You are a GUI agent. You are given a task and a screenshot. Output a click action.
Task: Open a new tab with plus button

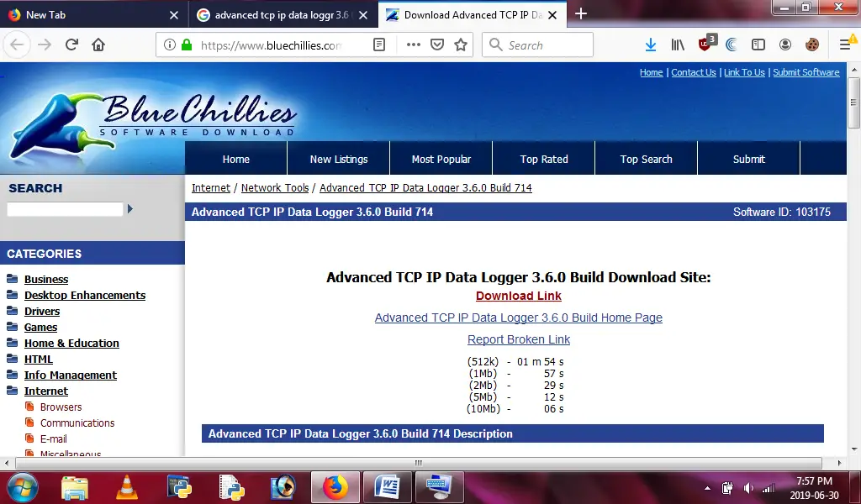tap(581, 14)
